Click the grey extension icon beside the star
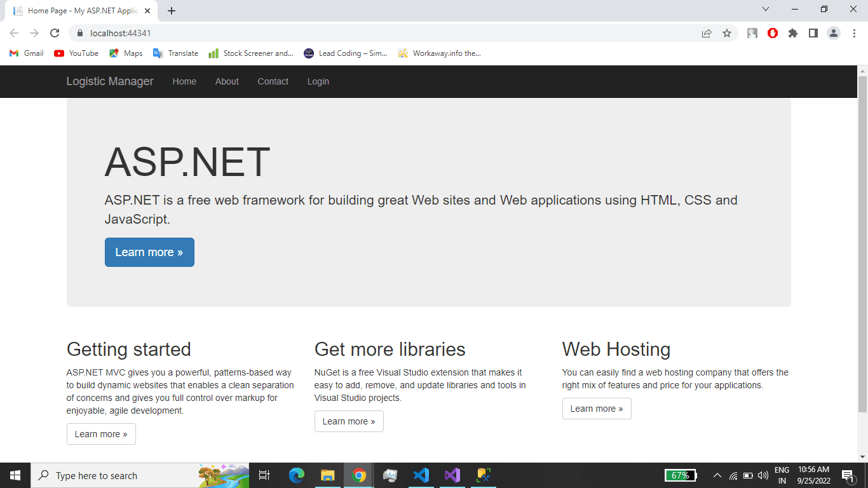The image size is (868, 488). click(x=752, y=33)
